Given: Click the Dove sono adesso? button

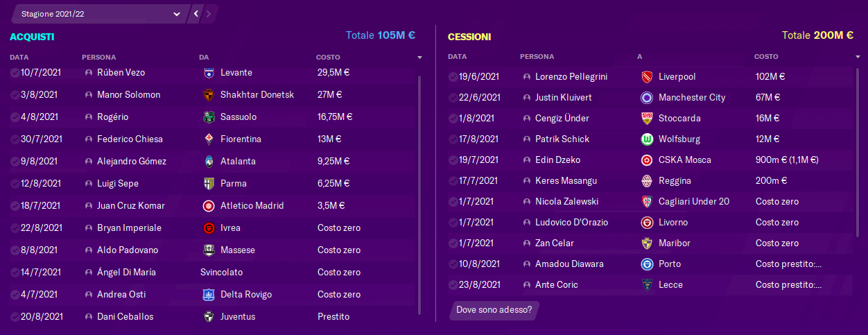Looking at the screenshot, I should 494,310.
